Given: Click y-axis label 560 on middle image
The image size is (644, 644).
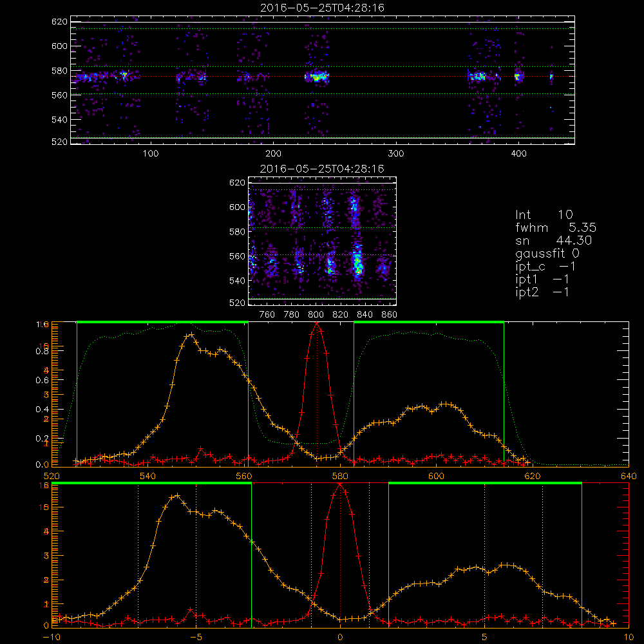Looking at the screenshot, I should (x=237, y=256).
